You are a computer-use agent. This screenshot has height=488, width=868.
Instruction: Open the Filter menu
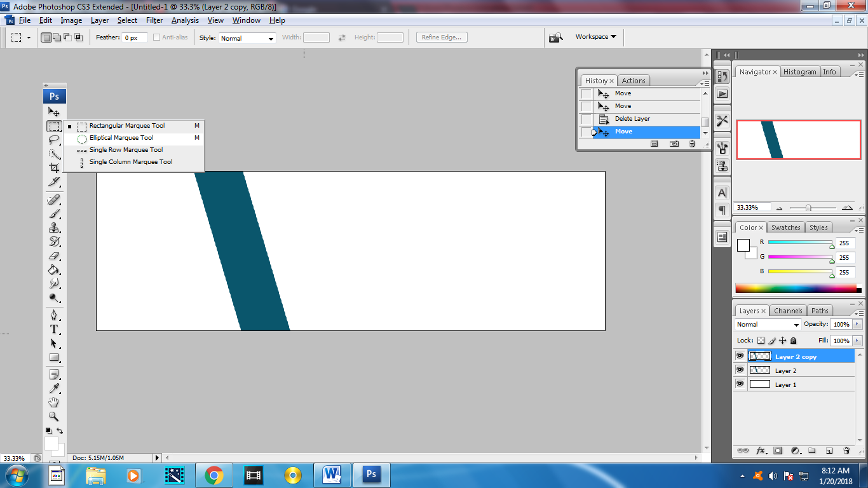pos(154,20)
